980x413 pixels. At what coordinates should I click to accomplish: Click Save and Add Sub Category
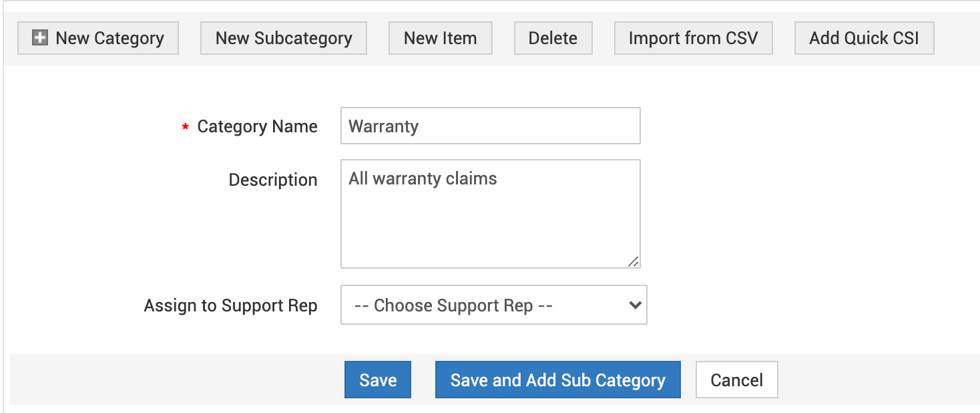click(557, 380)
